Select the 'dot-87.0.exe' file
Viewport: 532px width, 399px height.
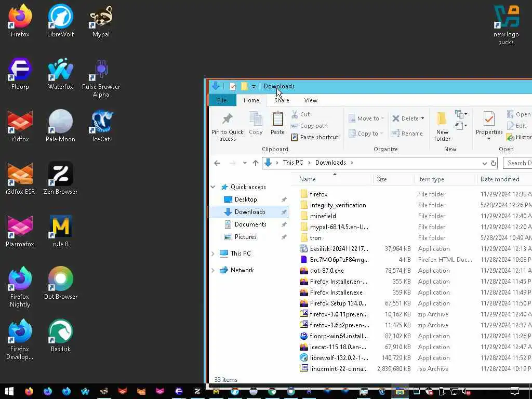point(326,271)
